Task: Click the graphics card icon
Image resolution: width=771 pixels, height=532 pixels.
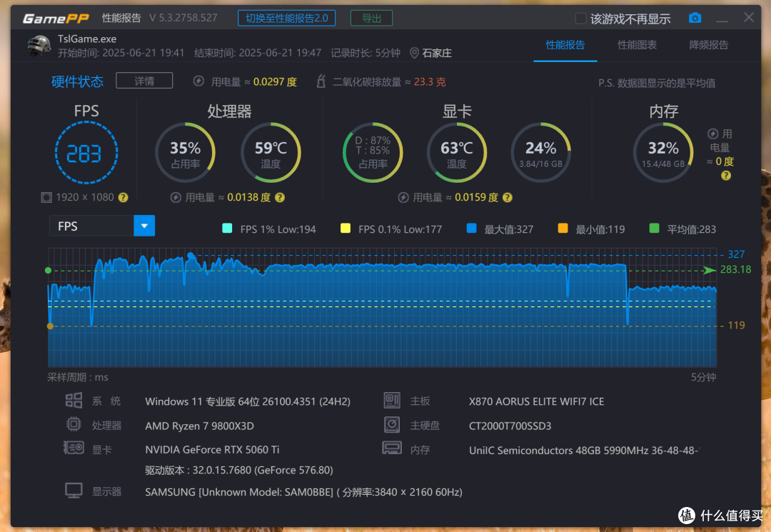Action: point(74,448)
